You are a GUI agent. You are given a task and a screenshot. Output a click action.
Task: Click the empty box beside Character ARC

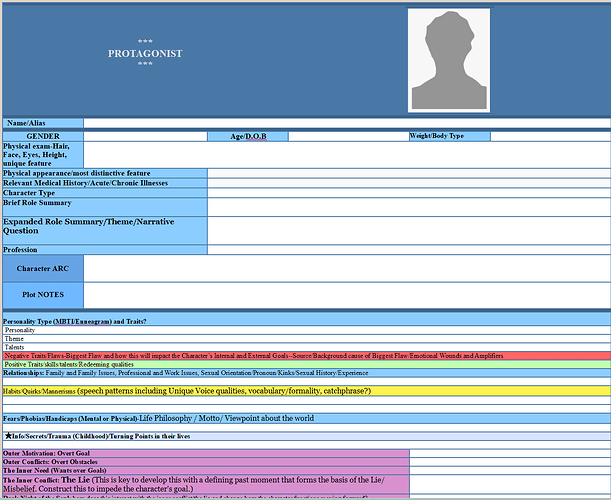point(346,268)
